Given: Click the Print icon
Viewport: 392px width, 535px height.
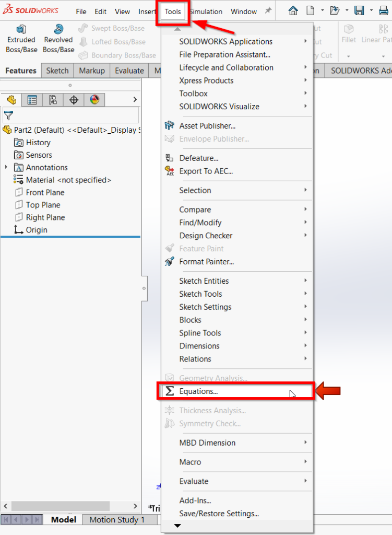Looking at the screenshot, I should [x=384, y=10].
